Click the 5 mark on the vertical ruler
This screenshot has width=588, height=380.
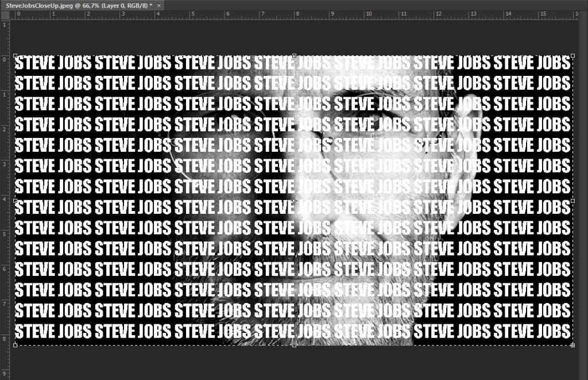click(x=5, y=235)
